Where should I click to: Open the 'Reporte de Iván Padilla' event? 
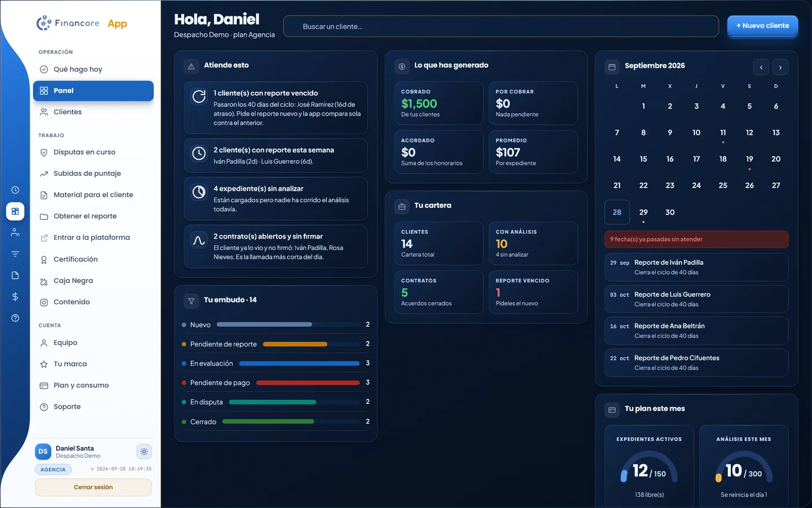point(696,267)
